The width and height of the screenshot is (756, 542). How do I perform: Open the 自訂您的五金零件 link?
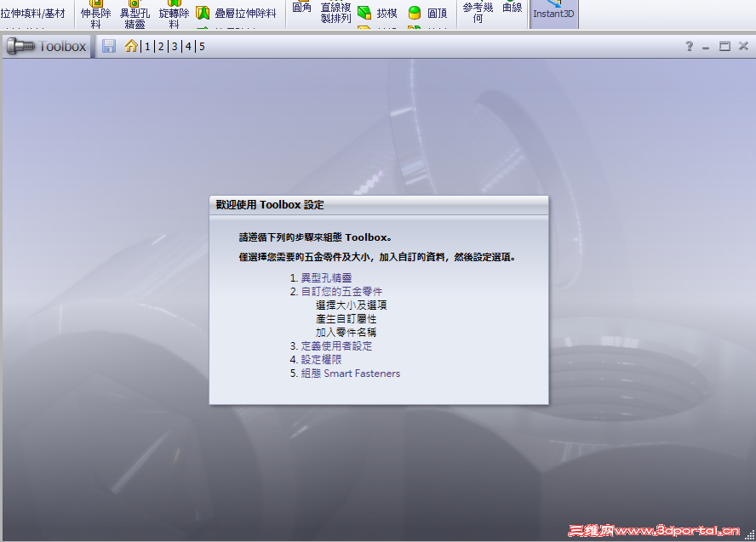pos(342,292)
